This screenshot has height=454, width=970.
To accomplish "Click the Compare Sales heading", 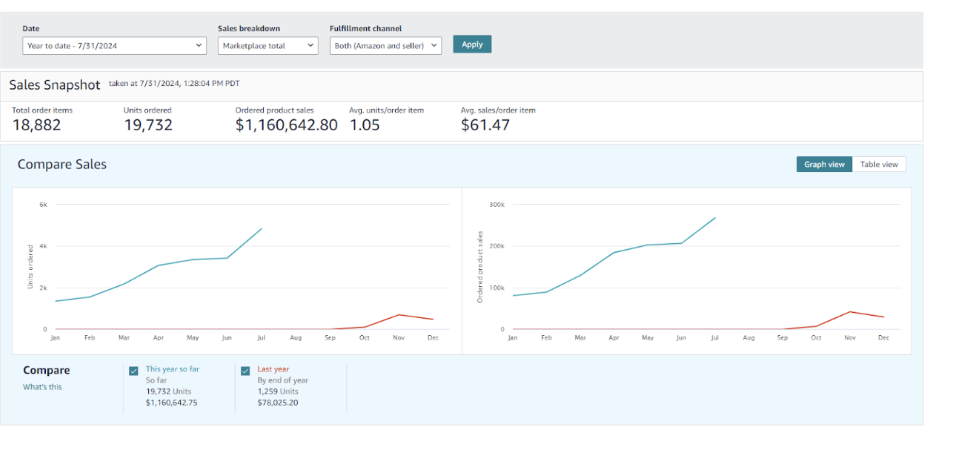I will point(62,164).
